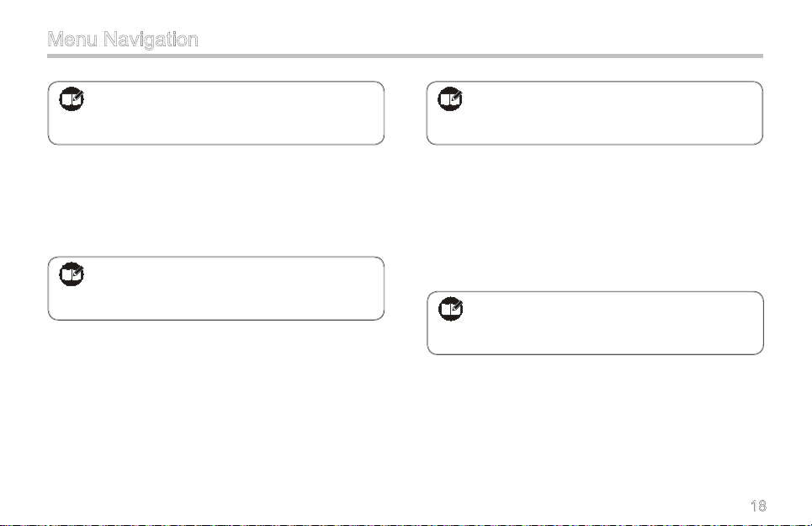The height and width of the screenshot is (526, 812).
Task: Select the note icon in the lower-left box
Action: (72, 274)
